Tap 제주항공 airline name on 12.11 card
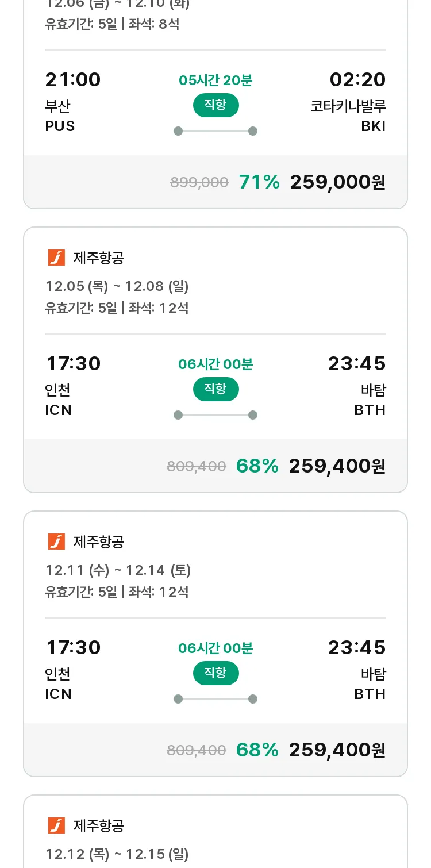Viewport: 431px width, 868px height. pos(99,541)
